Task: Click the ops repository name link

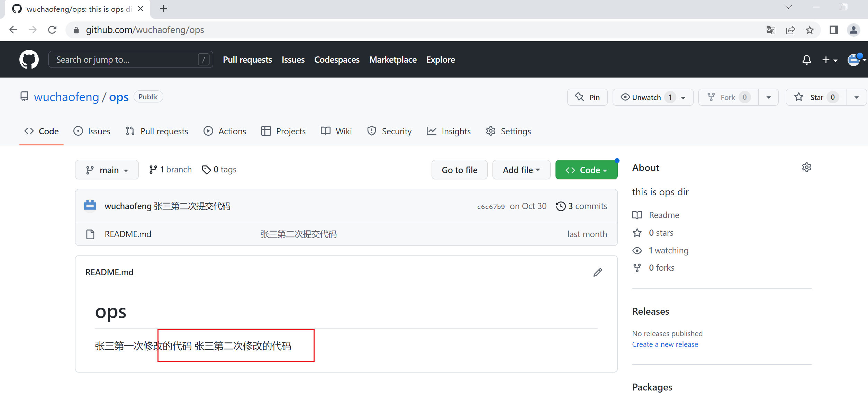Action: 119,97
